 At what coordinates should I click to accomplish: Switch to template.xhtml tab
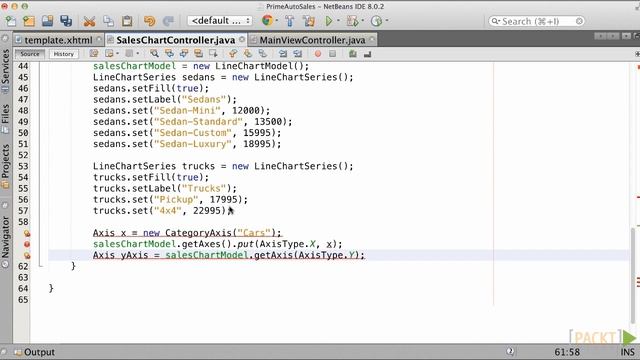coord(58,40)
